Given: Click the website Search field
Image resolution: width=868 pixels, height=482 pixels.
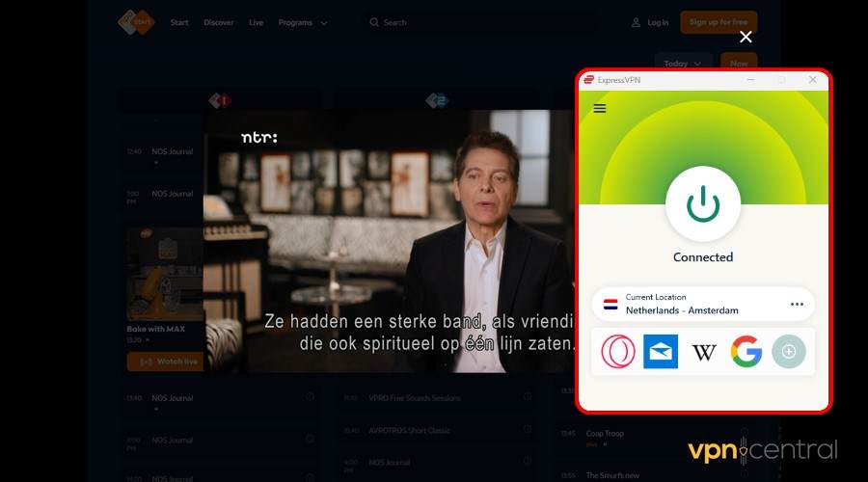Looking at the screenshot, I should coord(480,23).
